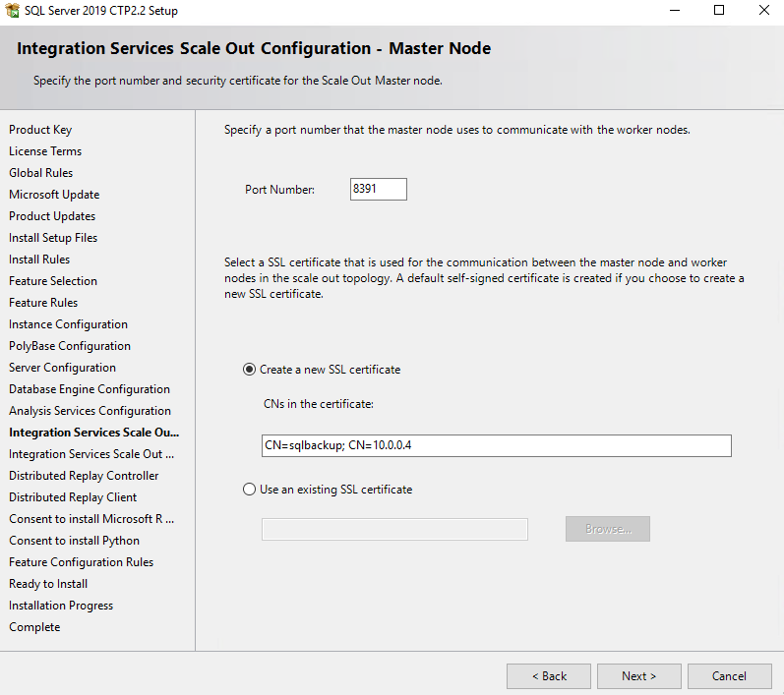Cancel the setup wizard
Image resolution: width=784 pixels, height=695 pixels.
pyautogui.click(x=730, y=676)
